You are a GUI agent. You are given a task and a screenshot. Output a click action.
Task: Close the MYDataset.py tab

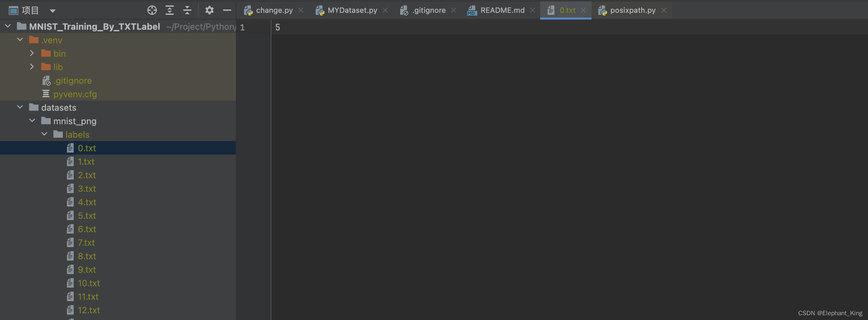coord(385,10)
